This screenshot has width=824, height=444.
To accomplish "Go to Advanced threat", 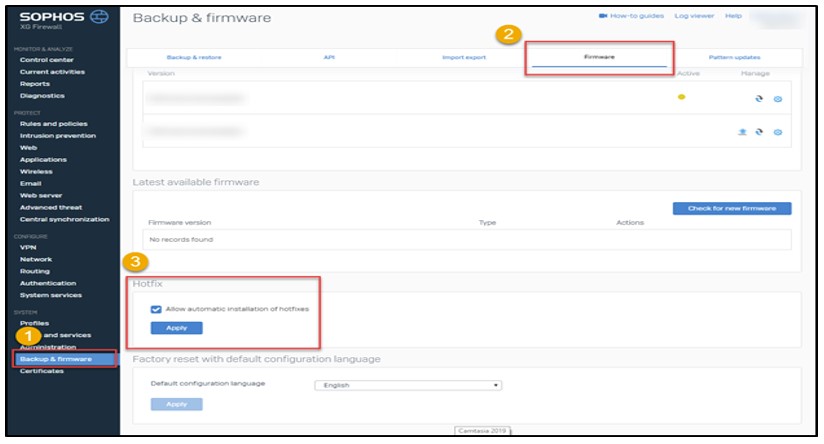I will (x=51, y=208).
